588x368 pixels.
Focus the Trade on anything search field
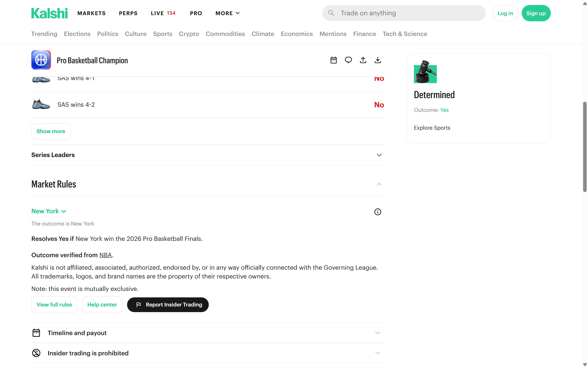tap(404, 13)
